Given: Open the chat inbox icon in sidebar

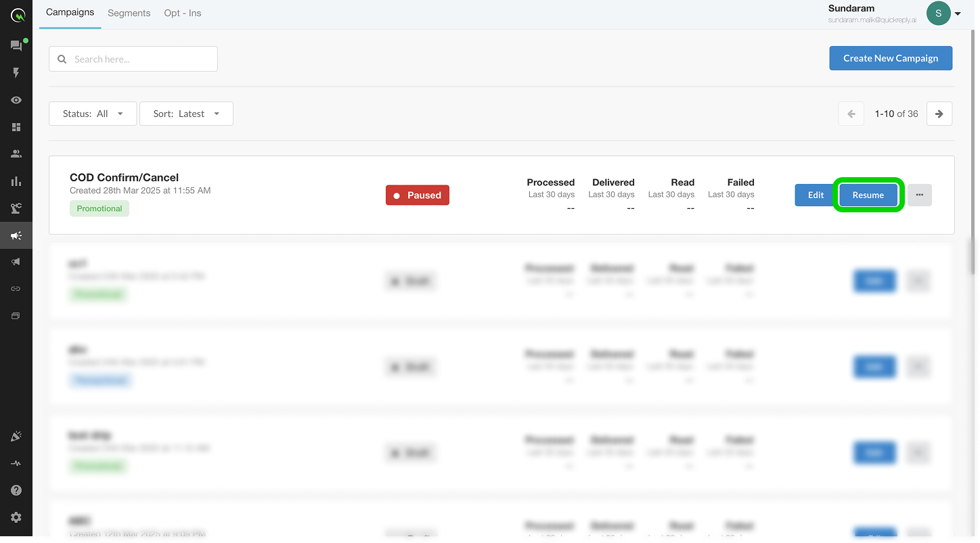Looking at the screenshot, I should (16, 46).
